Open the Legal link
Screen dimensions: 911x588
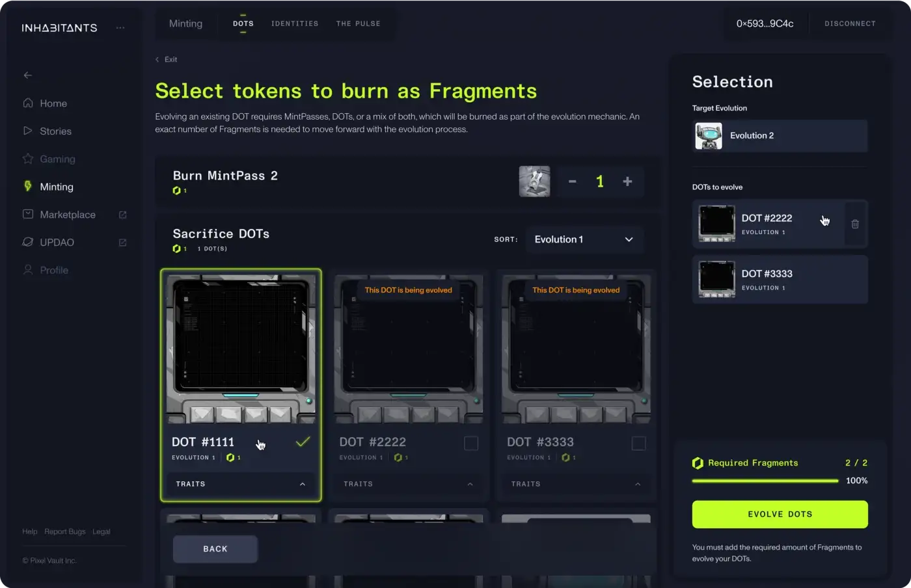(102, 531)
